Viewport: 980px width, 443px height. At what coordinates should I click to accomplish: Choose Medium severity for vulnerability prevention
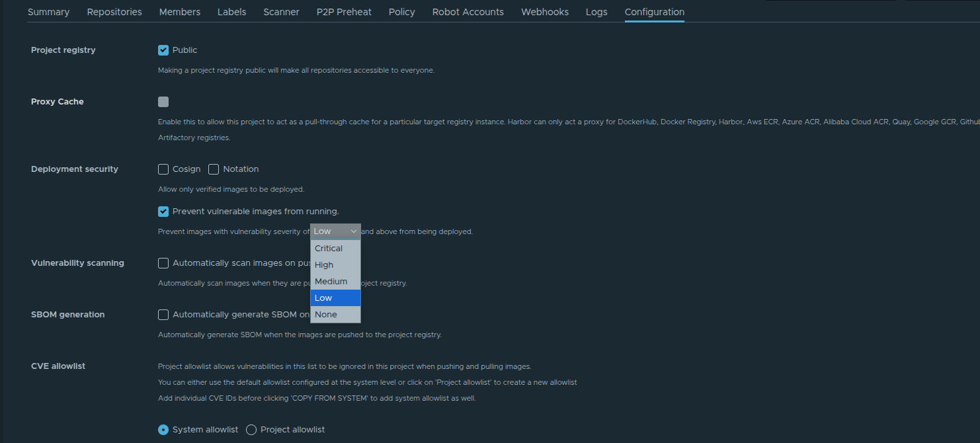pos(331,281)
